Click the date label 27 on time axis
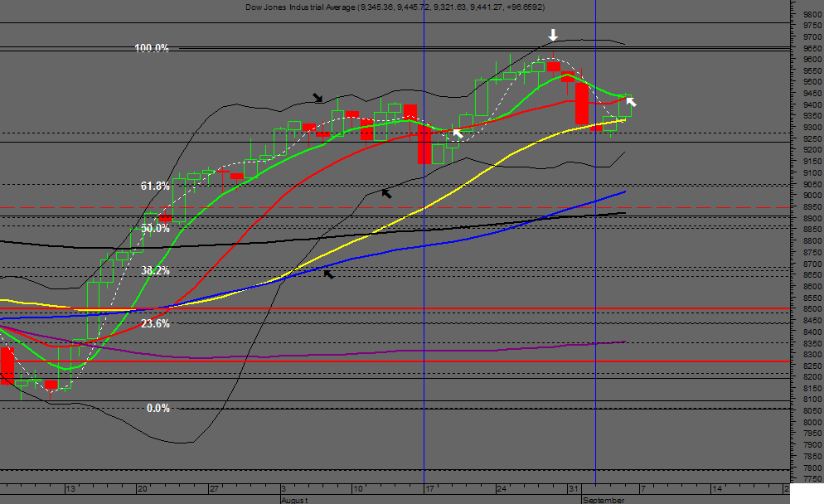The image size is (824, 504). 214,489
